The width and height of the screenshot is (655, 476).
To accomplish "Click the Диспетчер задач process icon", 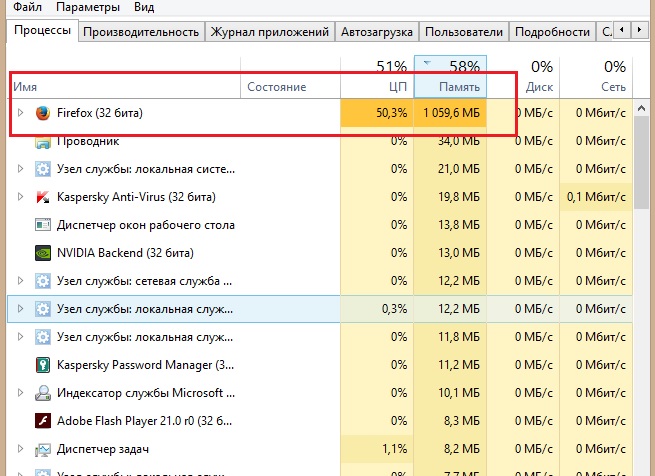I will pyautogui.click(x=43, y=449).
